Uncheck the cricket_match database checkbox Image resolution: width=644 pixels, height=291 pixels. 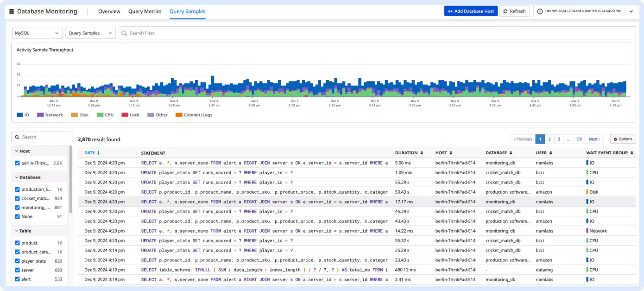[x=18, y=198]
